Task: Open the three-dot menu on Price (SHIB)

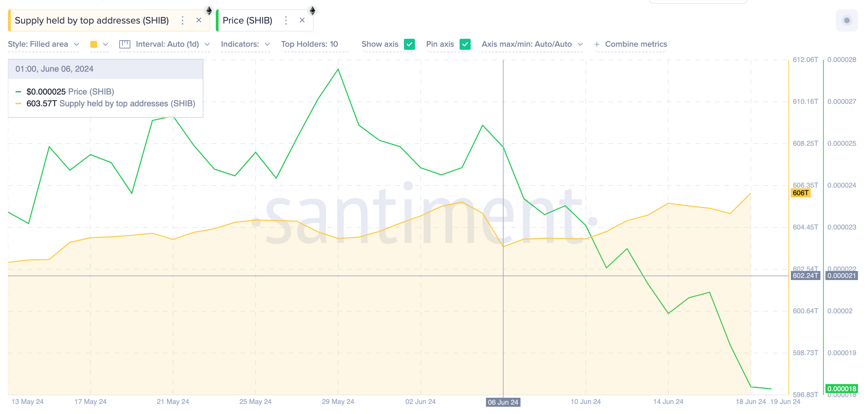Action: (286, 20)
